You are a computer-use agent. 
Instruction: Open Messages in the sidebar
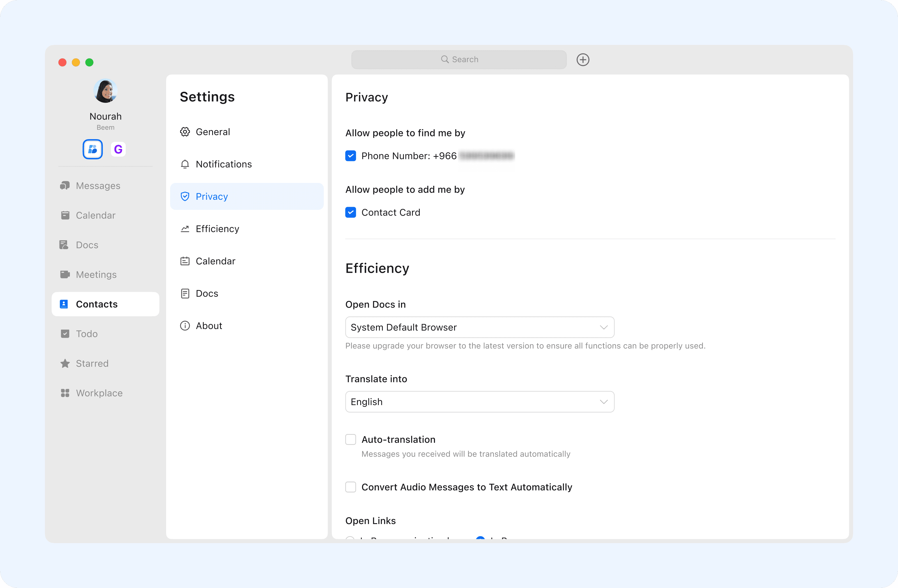click(x=98, y=185)
